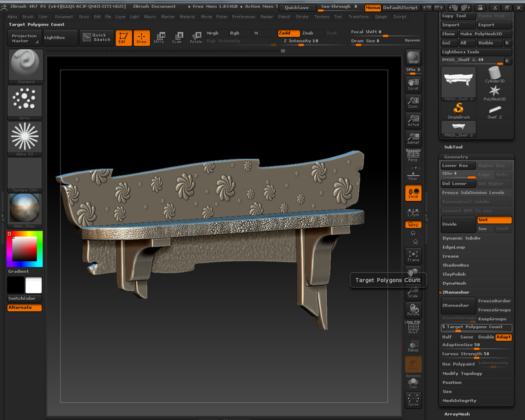Expand the ShadowBox section
This screenshot has height=420, width=525.
(455, 265)
